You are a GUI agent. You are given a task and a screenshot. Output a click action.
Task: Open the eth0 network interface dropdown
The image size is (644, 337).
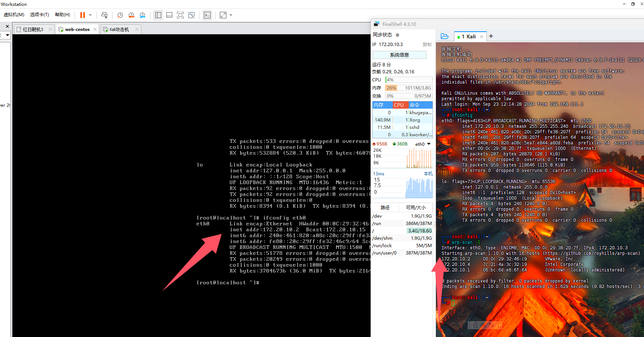(x=429, y=144)
